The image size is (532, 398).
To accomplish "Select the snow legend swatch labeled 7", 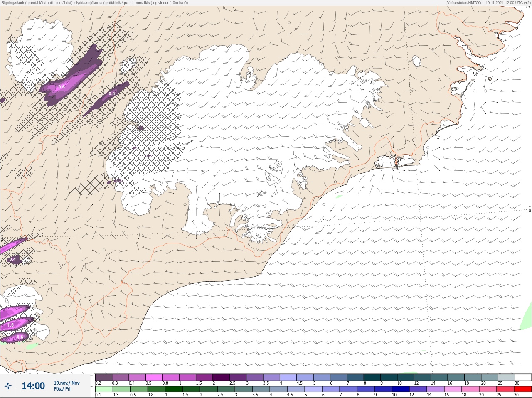I will [x=355, y=377].
